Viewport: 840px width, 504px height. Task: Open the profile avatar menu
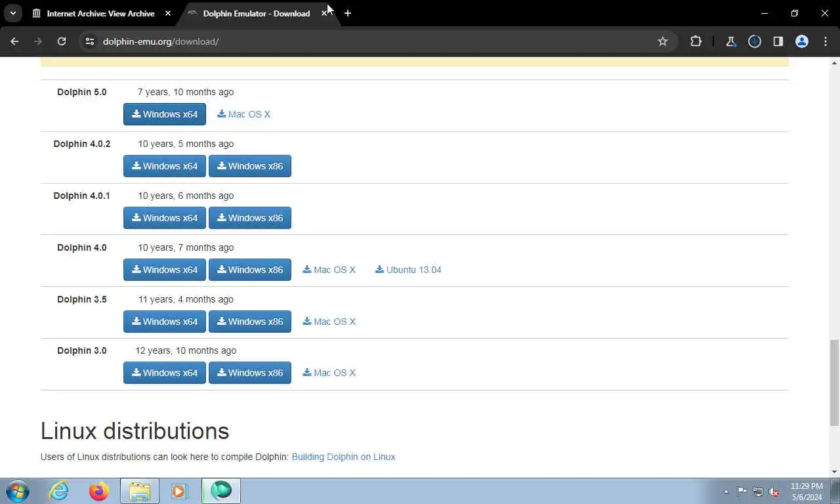coord(802,41)
